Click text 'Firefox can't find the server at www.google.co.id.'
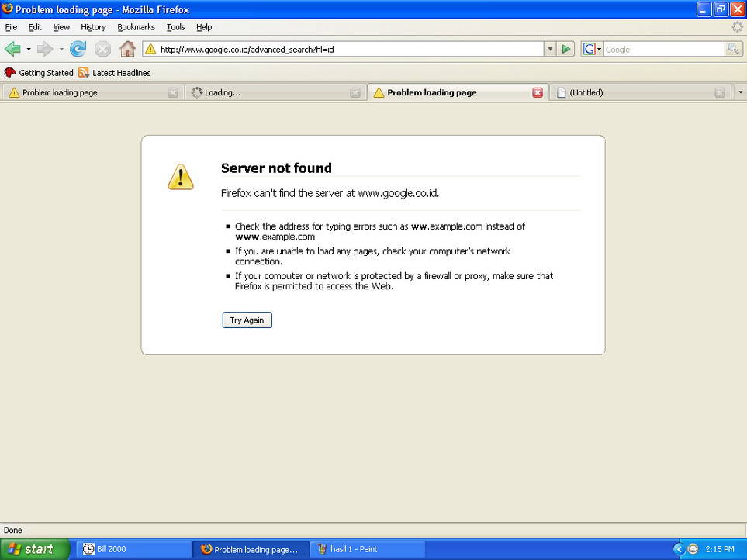 click(x=330, y=193)
